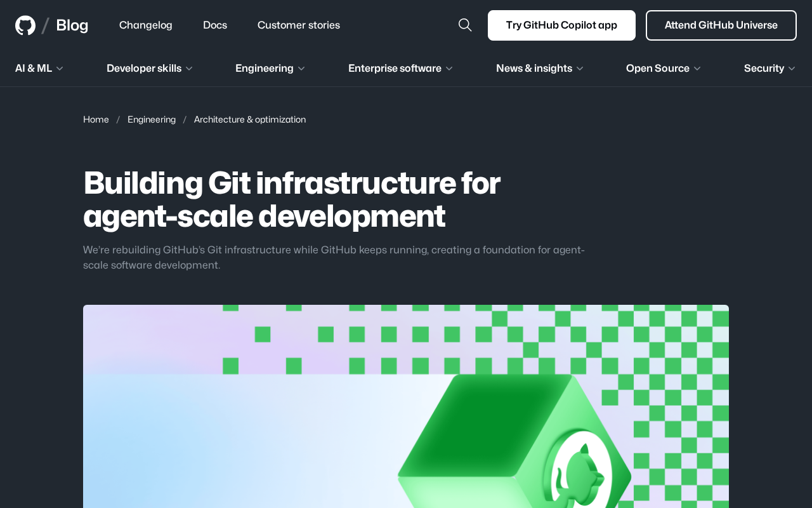The height and width of the screenshot is (508, 812).
Task: Follow the Home breadcrumb link
Action: point(96,119)
